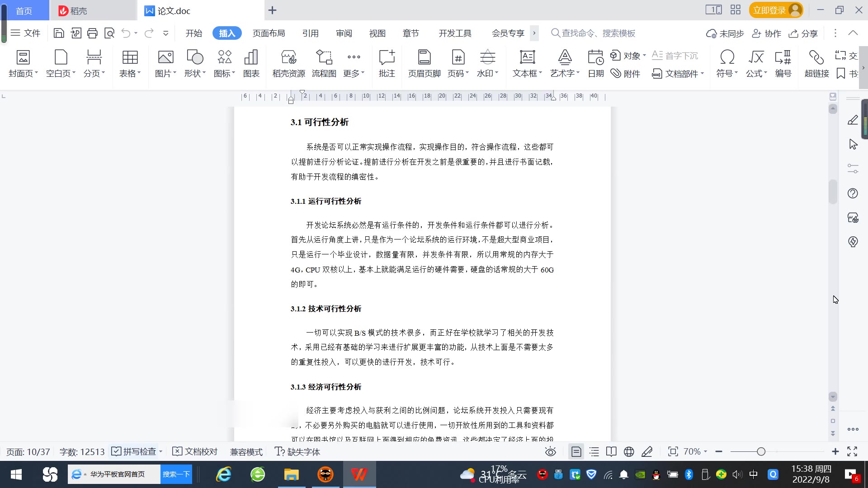This screenshot has height=488, width=868.
Task: Switch to web layout view icon
Action: [629, 451]
